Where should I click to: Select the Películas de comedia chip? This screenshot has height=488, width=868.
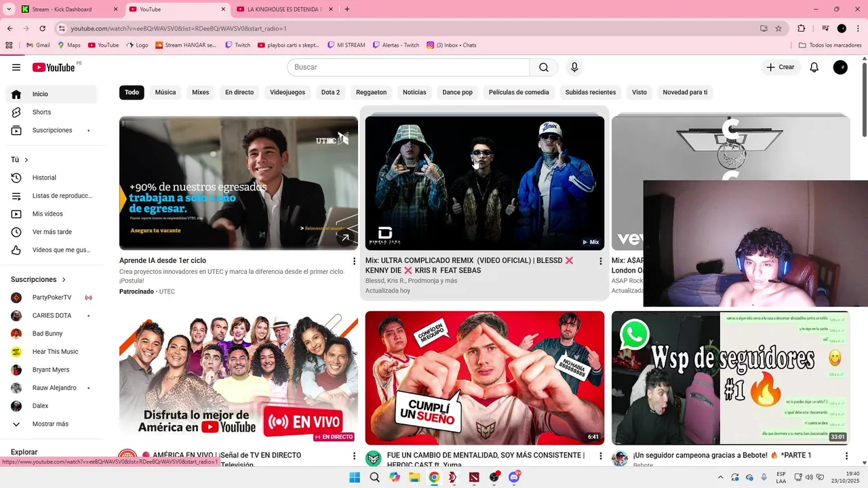519,92
